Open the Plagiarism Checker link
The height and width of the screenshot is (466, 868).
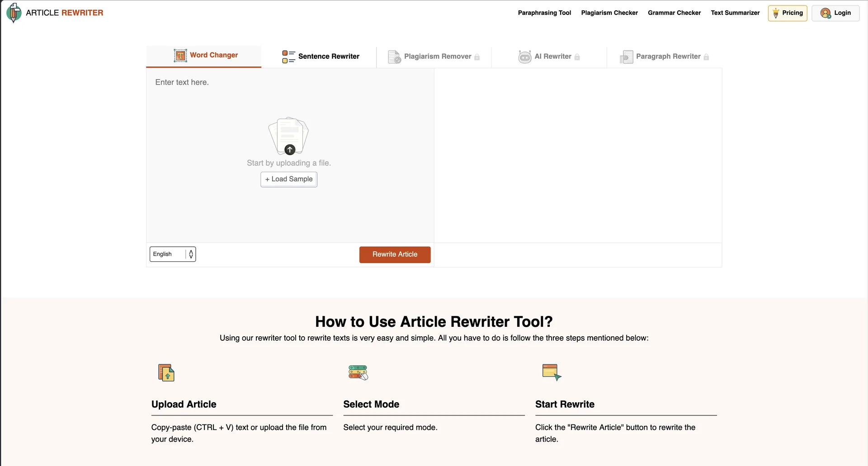pos(609,13)
